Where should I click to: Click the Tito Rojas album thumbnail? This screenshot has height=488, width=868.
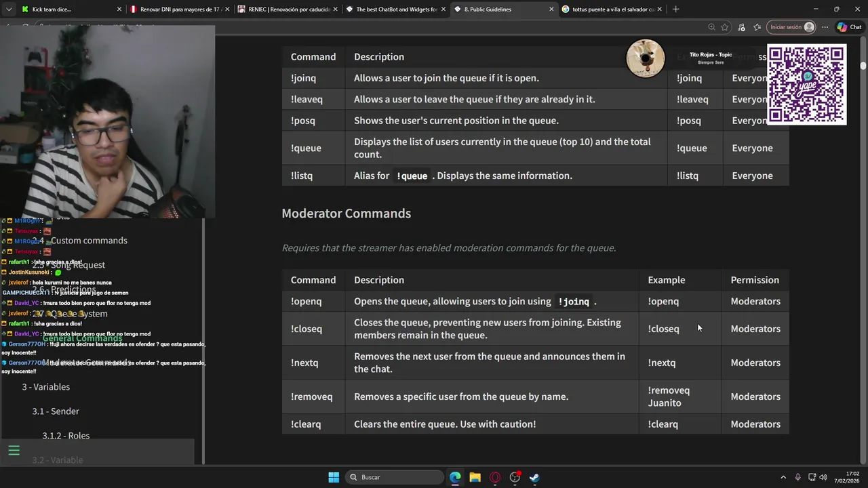(645, 58)
